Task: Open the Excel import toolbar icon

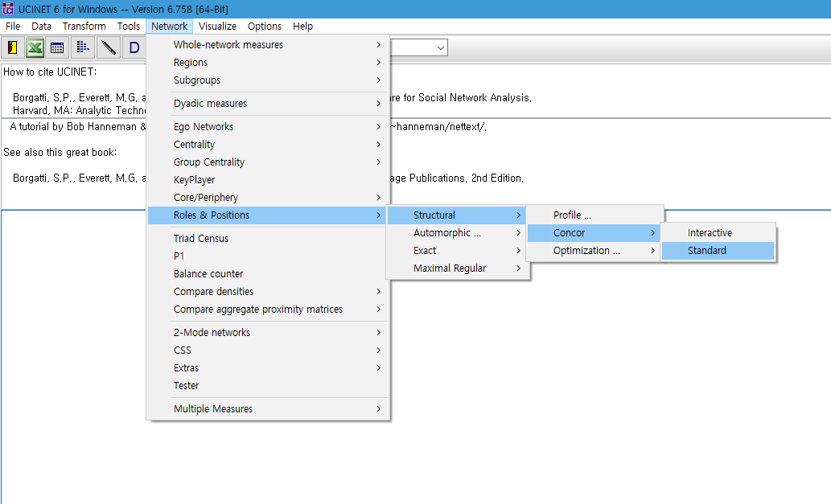Action: 35,47
